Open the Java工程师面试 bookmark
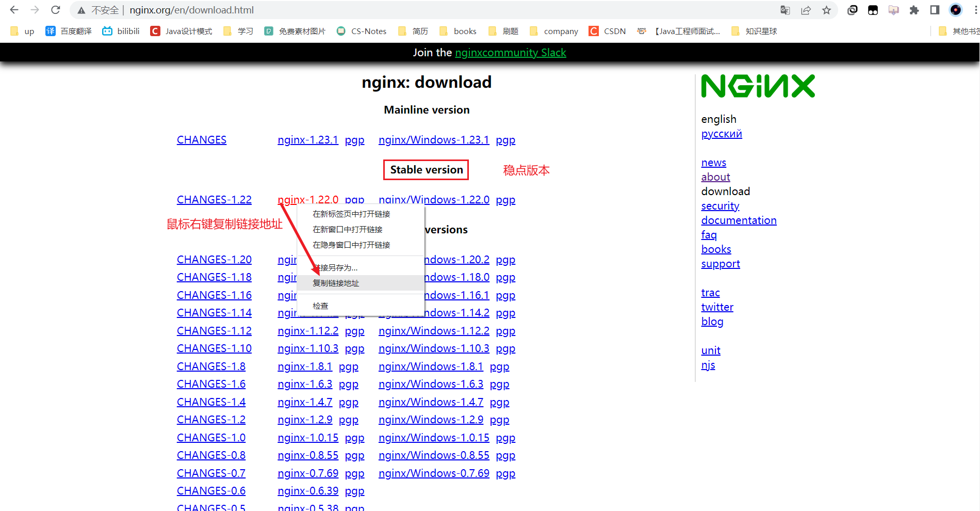This screenshot has height=511, width=980. 678,31
